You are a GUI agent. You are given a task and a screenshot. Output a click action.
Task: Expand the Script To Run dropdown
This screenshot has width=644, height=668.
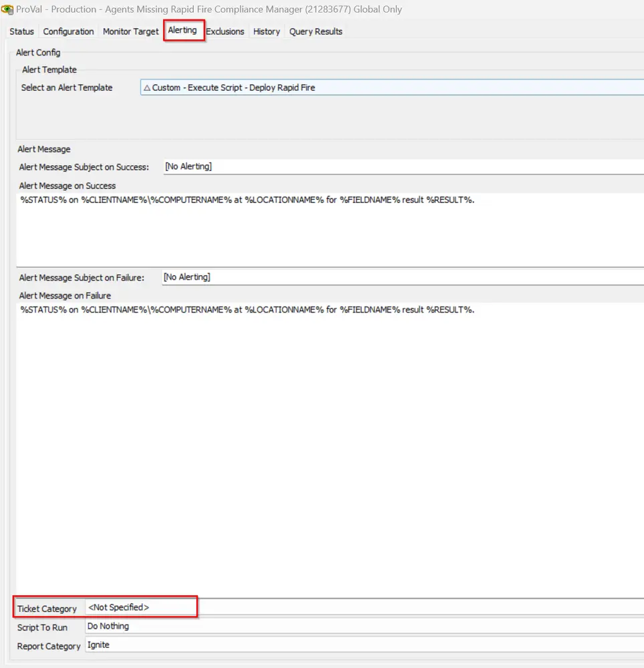pyautogui.click(x=365, y=627)
